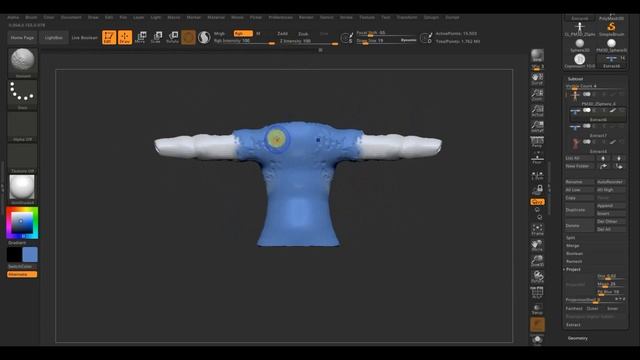The width and height of the screenshot is (640, 360).
Task: Expand the Merge section
Action: (572, 246)
